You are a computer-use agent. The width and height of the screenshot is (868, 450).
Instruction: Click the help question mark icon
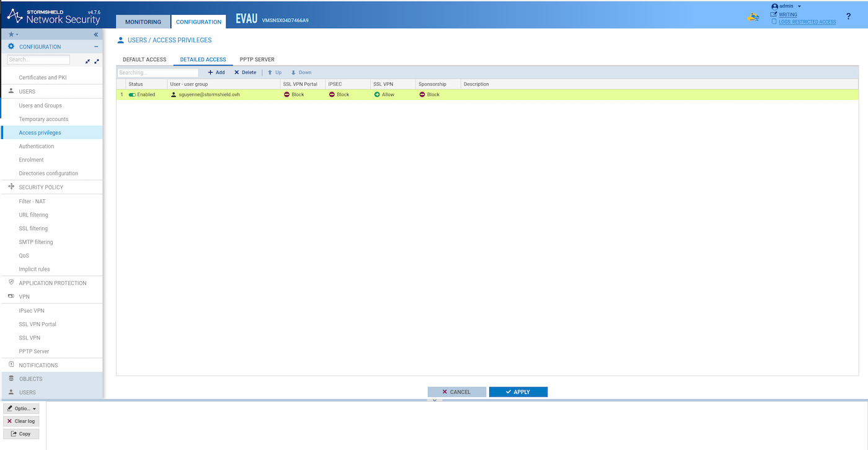[x=848, y=16]
